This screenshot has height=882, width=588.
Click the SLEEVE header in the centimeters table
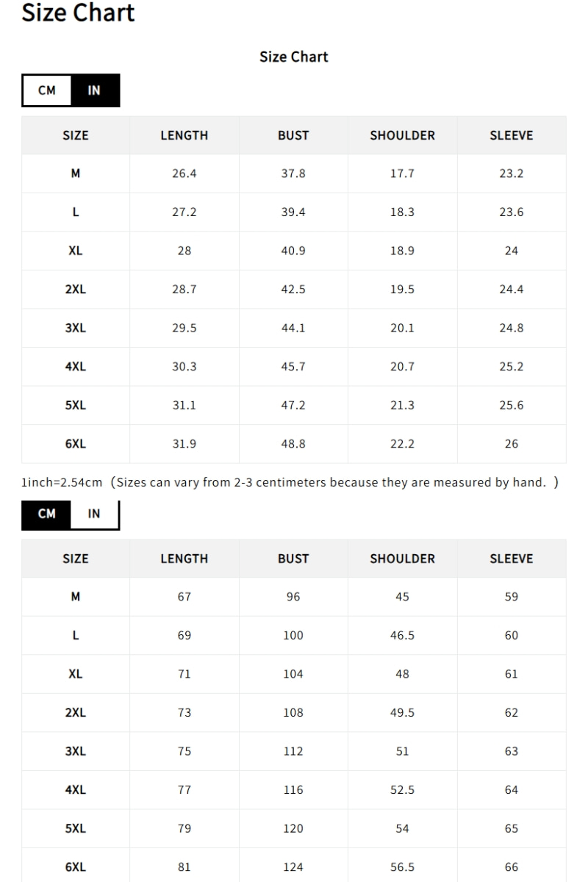point(511,559)
